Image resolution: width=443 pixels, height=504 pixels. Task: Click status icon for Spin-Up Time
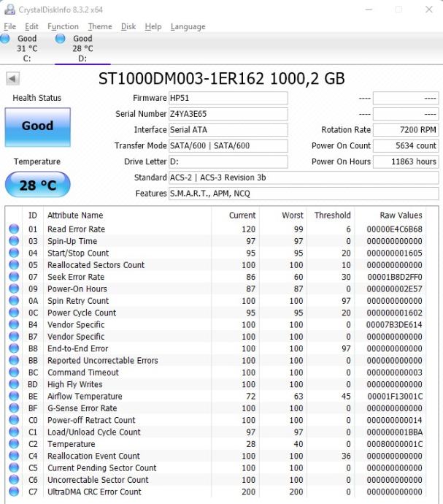click(x=14, y=241)
